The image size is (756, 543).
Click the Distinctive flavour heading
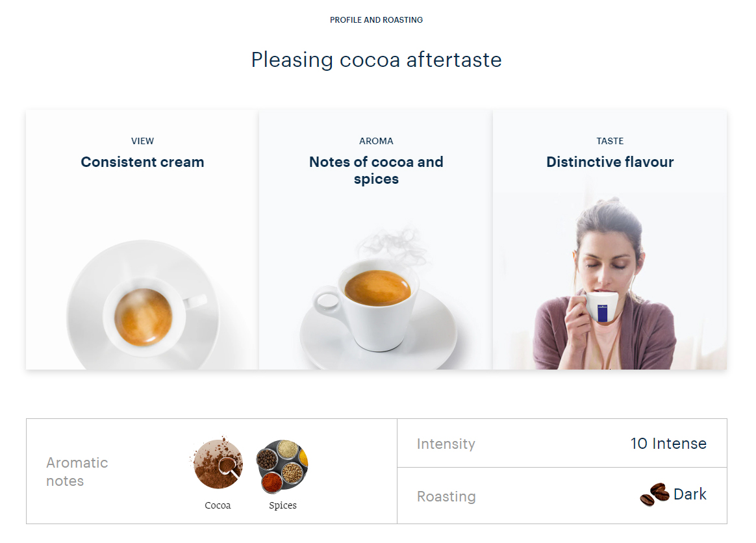[610, 162]
